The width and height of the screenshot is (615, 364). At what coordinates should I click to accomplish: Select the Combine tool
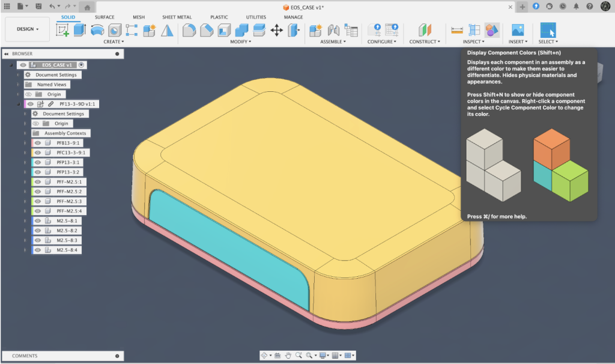click(x=241, y=30)
